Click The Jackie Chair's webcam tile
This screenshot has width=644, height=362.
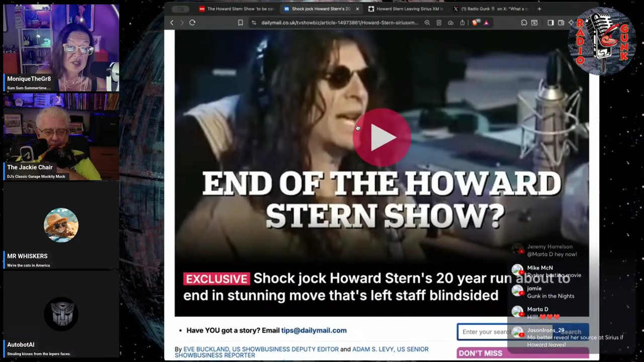61,137
